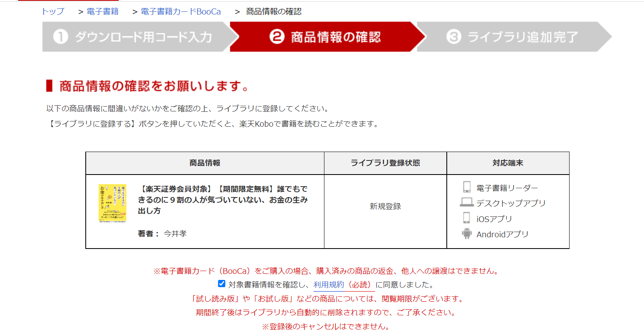Click the iOSアプリ device label

(x=494, y=219)
